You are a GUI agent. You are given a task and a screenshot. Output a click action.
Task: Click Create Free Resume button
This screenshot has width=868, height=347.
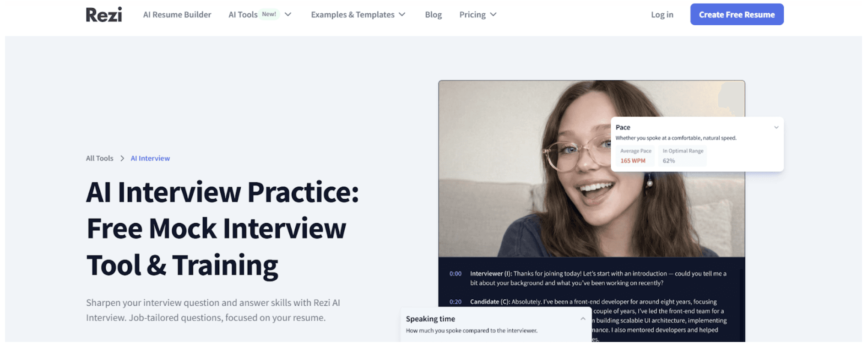pos(737,15)
